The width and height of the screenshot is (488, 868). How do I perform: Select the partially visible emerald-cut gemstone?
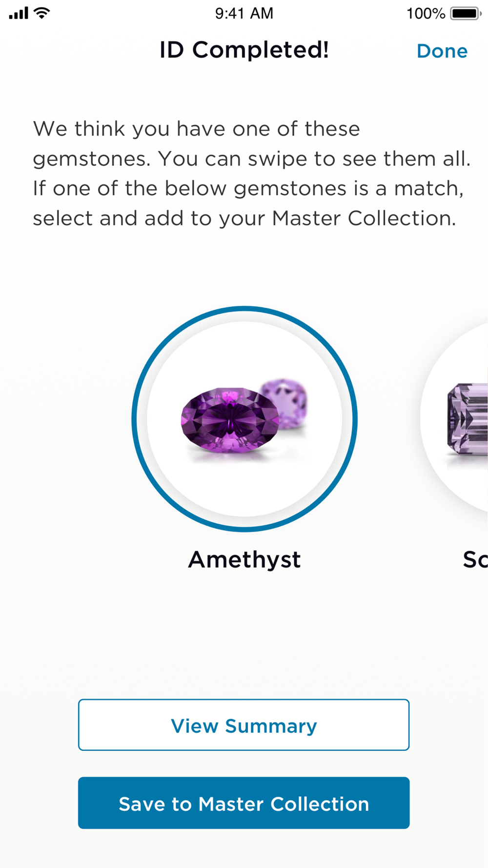click(468, 419)
